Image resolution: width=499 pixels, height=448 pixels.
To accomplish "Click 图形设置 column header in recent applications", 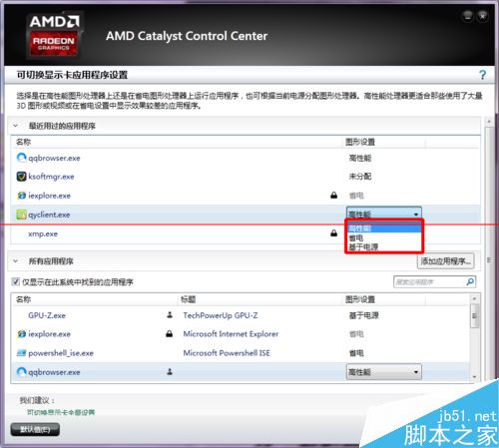I will (x=360, y=142).
